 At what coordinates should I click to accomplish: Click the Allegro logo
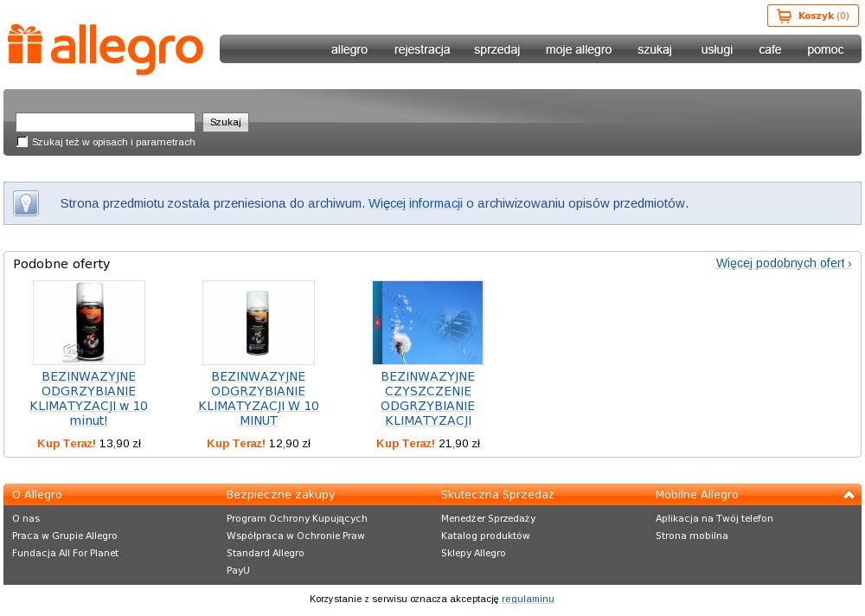[x=106, y=49]
